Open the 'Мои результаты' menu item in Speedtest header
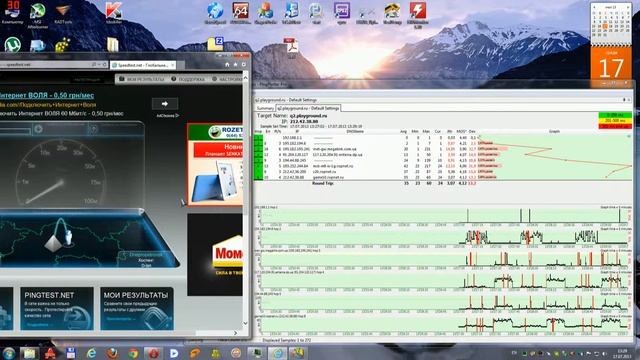 (x=142, y=79)
